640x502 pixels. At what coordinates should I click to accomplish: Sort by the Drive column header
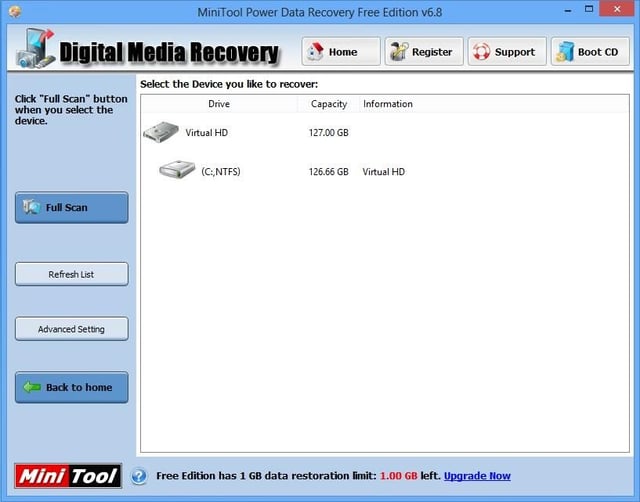[219, 104]
